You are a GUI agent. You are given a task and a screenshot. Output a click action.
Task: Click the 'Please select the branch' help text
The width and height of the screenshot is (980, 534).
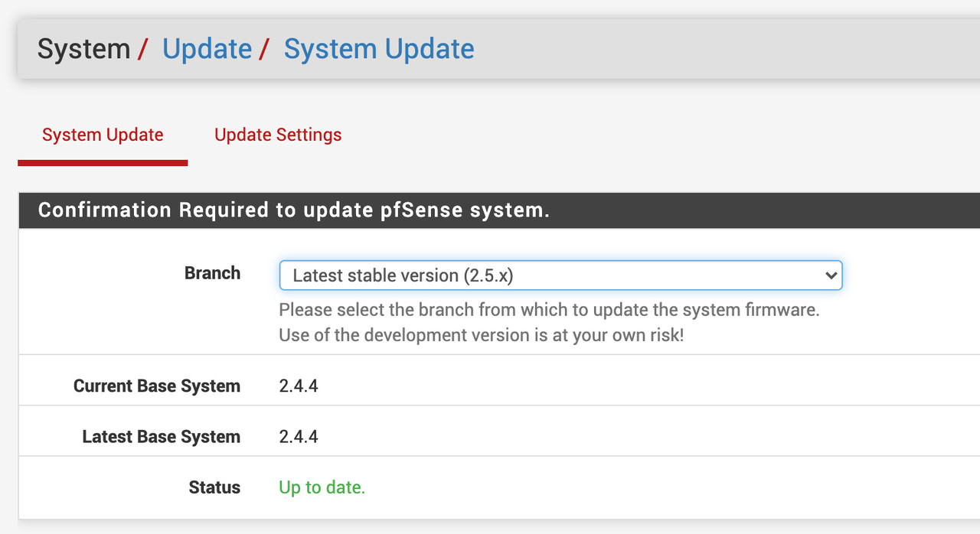point(549,310)
